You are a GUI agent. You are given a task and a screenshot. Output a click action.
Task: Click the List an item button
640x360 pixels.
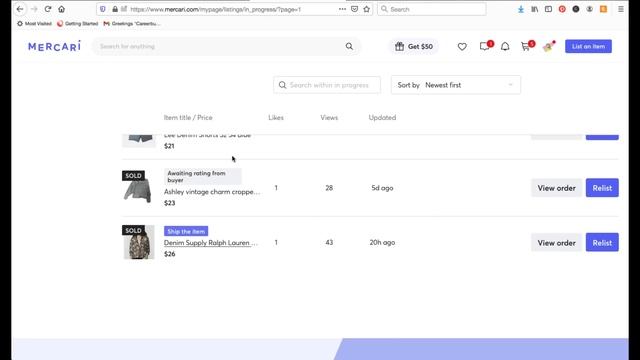pyautogui.click(x=588, y=46)
